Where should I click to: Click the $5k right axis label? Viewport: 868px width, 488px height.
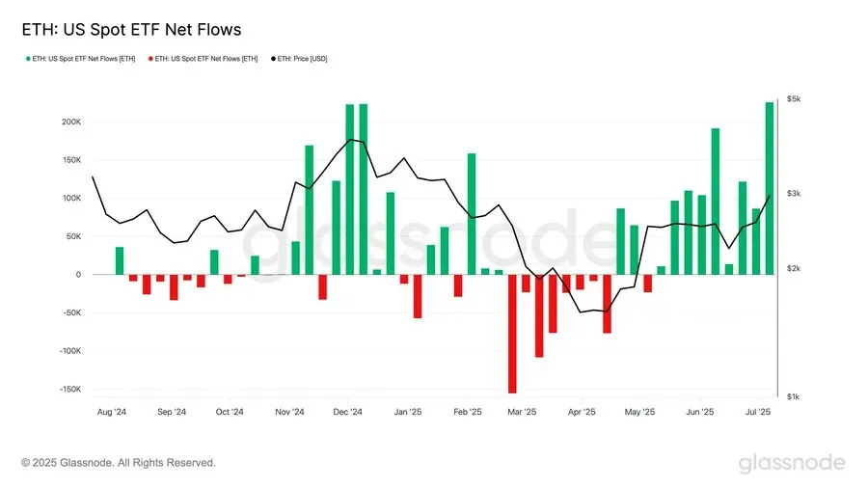click(794, 99)
